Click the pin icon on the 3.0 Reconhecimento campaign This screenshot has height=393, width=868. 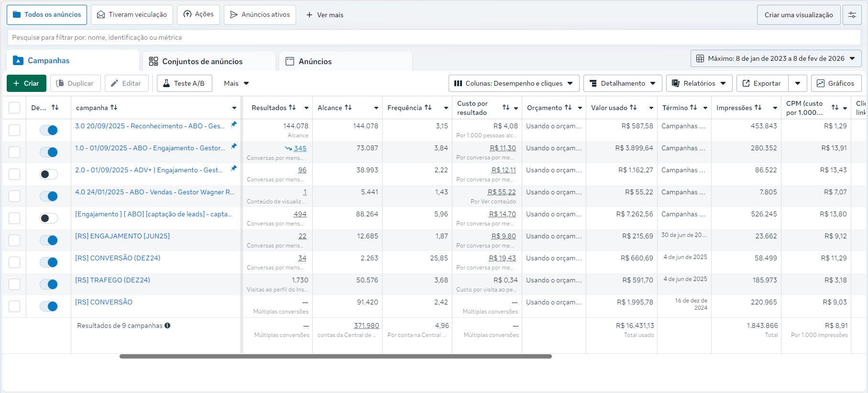click(234, 124)
